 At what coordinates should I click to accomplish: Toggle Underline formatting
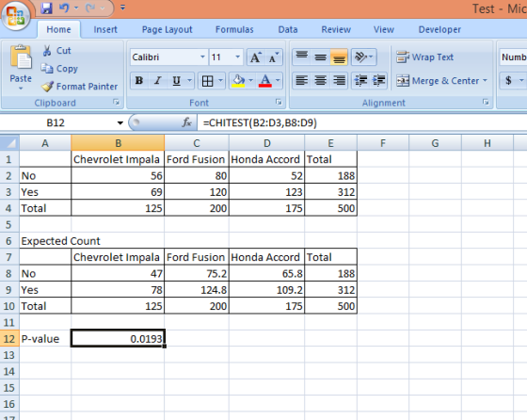pos(176,81)
